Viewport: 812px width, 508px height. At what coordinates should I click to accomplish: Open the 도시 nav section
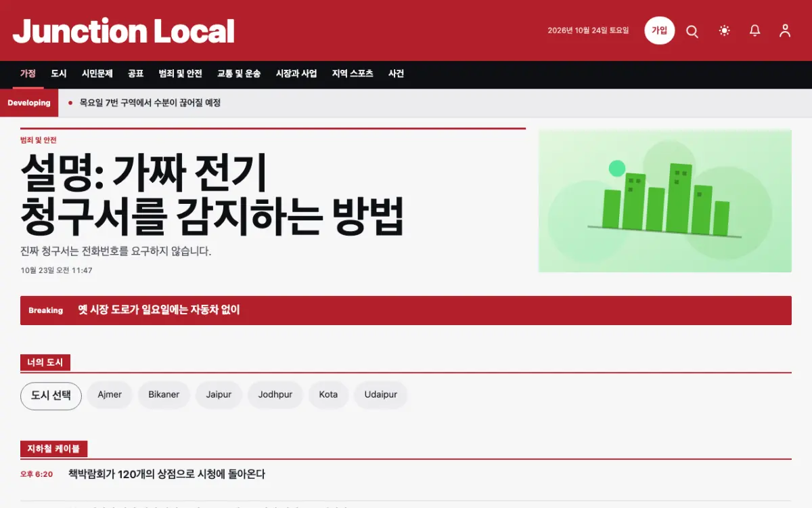(59, 74)
